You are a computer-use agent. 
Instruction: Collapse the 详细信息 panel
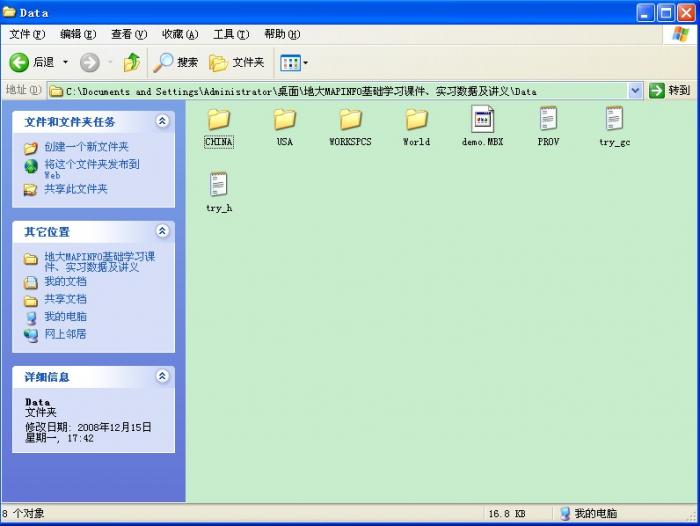(162, 377)
